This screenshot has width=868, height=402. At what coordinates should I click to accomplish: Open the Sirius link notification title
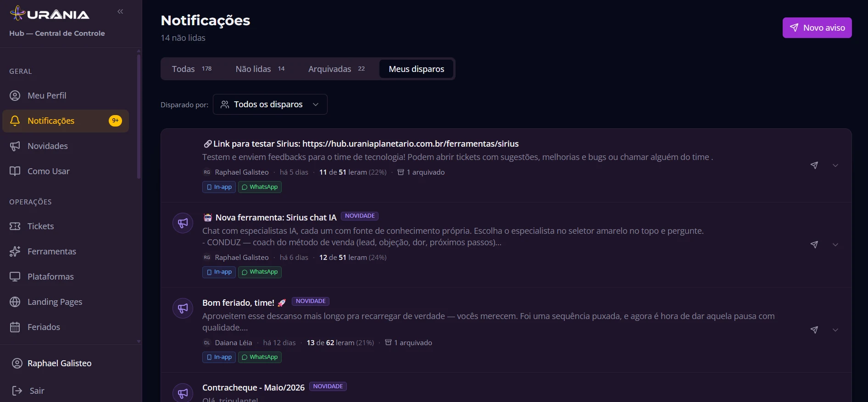(x=361, y=143)
